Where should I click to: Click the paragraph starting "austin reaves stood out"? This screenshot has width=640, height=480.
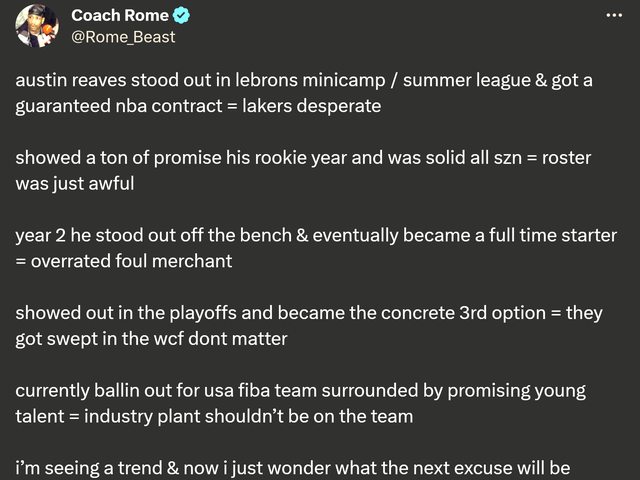click(x=300, y=93)
